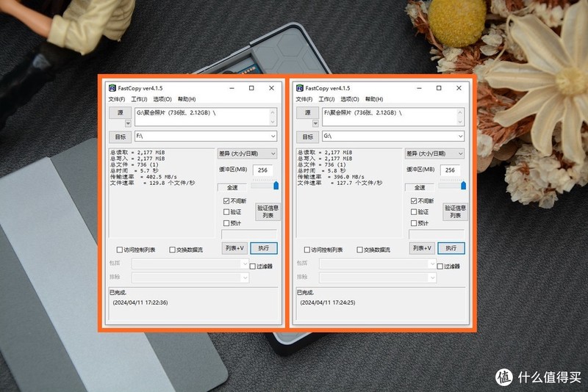Click text 396.0 MB/s in right log

pyautogui.click(x=348, y=177)
